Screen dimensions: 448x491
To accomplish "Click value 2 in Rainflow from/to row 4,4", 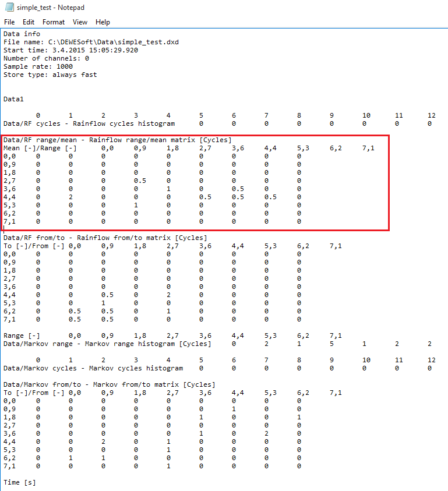I will [x=168, y=295].
